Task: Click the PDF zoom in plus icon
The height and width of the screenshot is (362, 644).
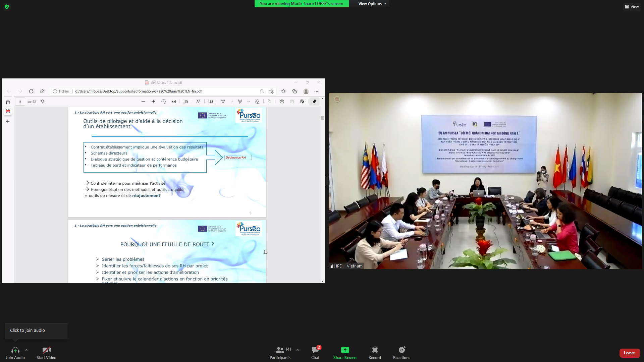Action: pyautogui.click(x=153, y=102)
